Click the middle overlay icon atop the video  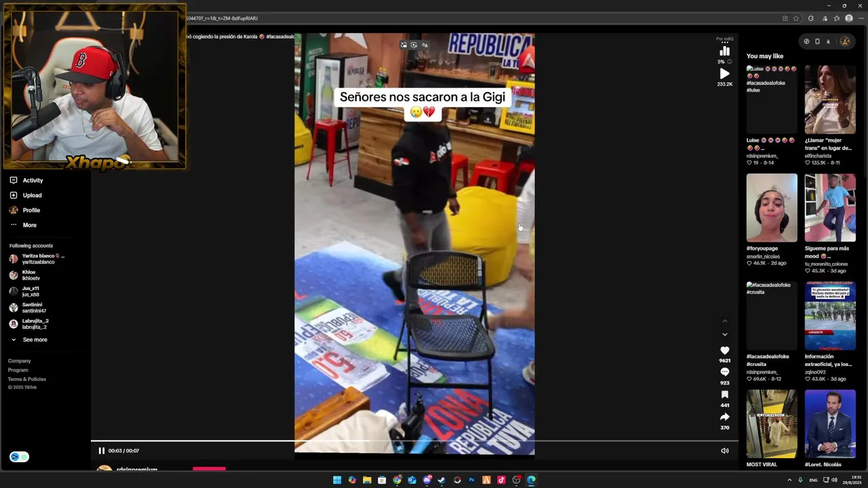point(414,45)
